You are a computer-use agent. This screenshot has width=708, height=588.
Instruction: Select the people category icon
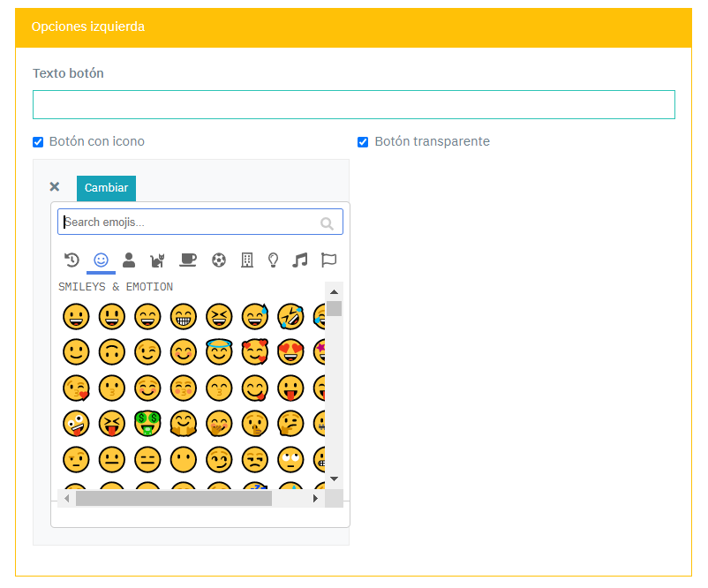tap(129, 260)
